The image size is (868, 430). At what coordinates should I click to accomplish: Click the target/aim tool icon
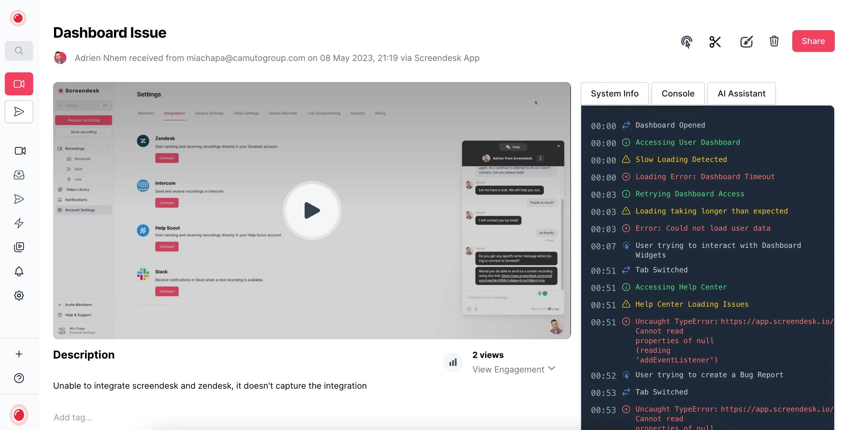[686, 40]
